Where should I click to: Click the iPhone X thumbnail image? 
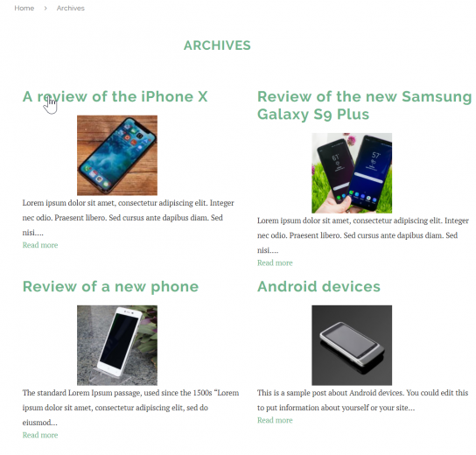point(117,155)
